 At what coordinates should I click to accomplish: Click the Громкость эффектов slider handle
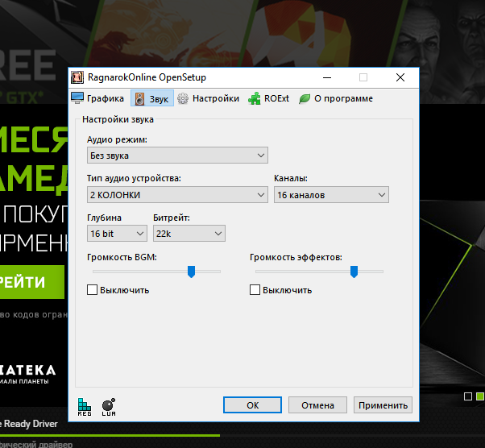[x=354, y=272]
